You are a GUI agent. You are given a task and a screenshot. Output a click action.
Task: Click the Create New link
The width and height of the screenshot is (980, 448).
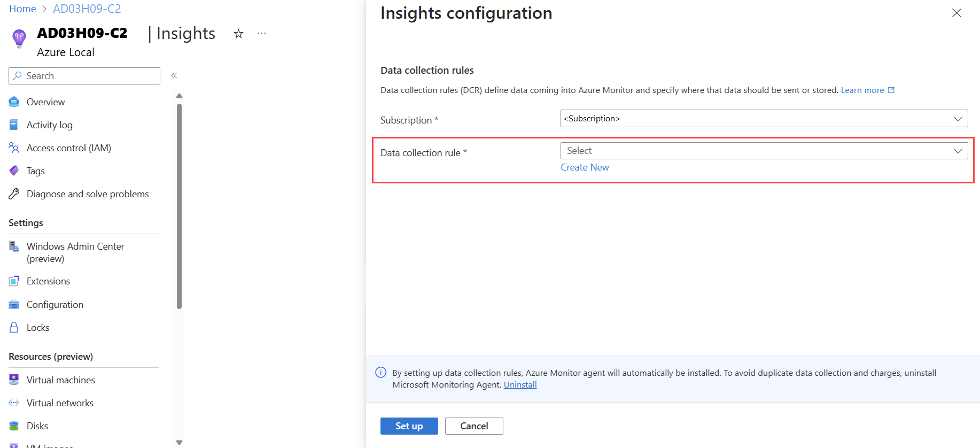pyautogui.click(x=585, y=167)
